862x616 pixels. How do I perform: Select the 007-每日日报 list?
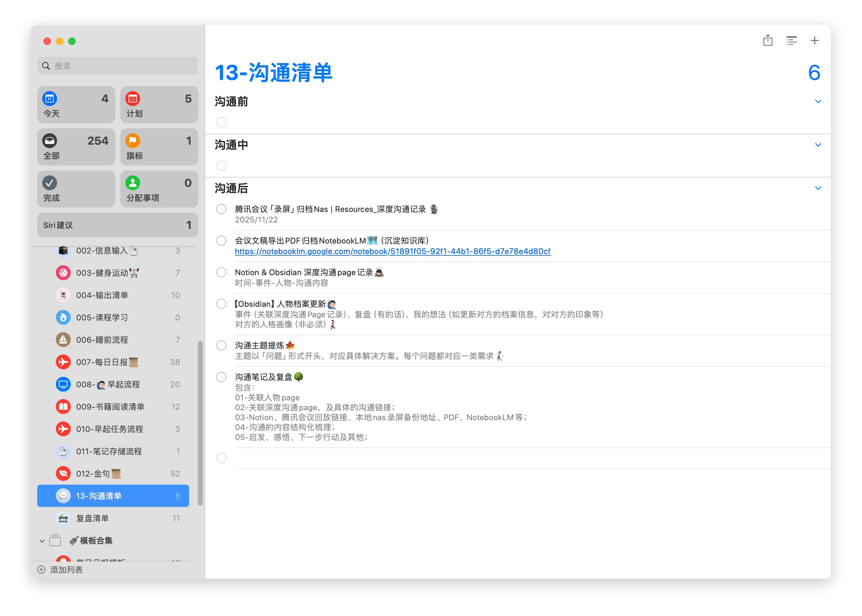click(x=102, y=362)
